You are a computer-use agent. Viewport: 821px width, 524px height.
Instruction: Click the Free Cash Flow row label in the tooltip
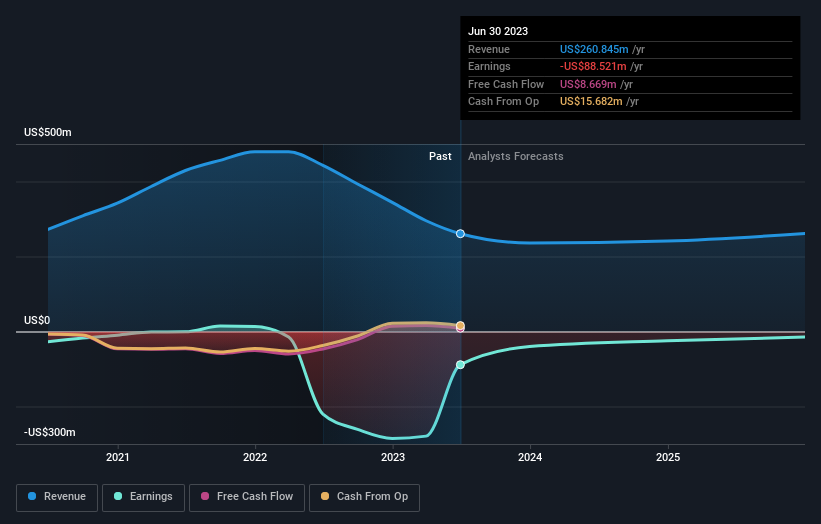click(x=506, y=84)
